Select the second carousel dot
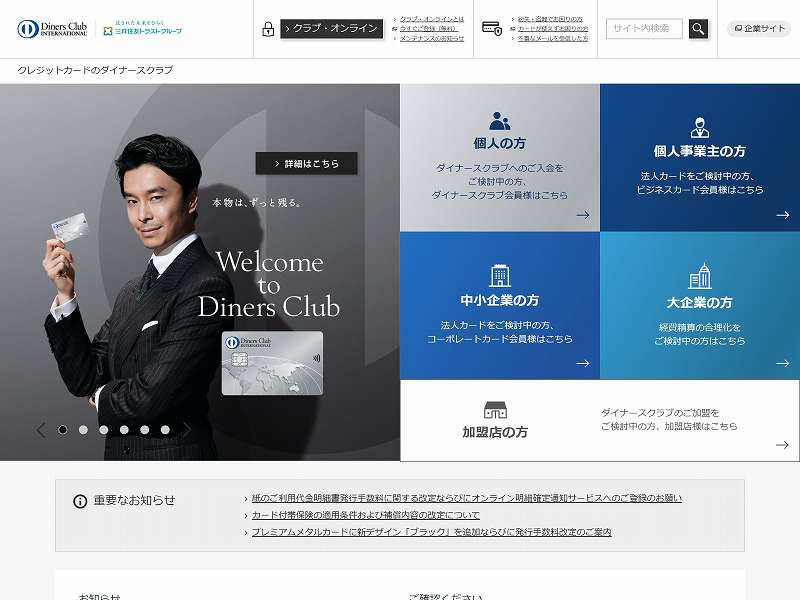 pos(83,430)
